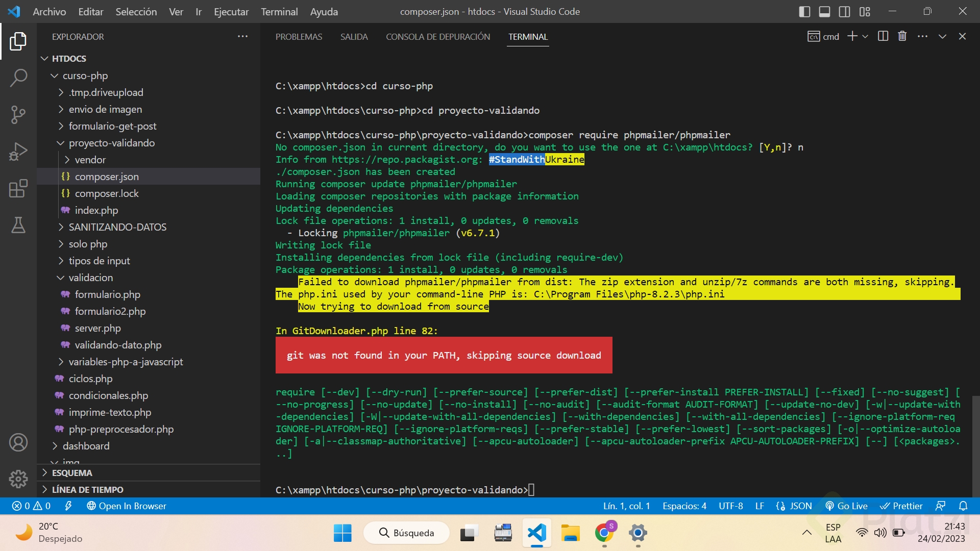
Task: Toggle primary sidebar visibility layout button
Action: (x=804, y=11)
